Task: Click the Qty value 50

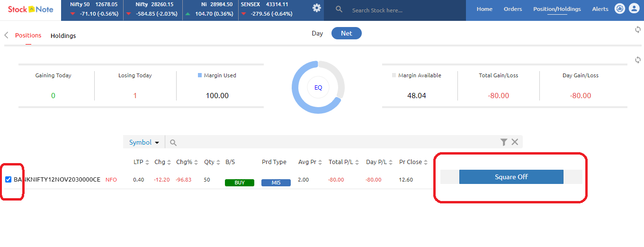Action: (207, 180)
